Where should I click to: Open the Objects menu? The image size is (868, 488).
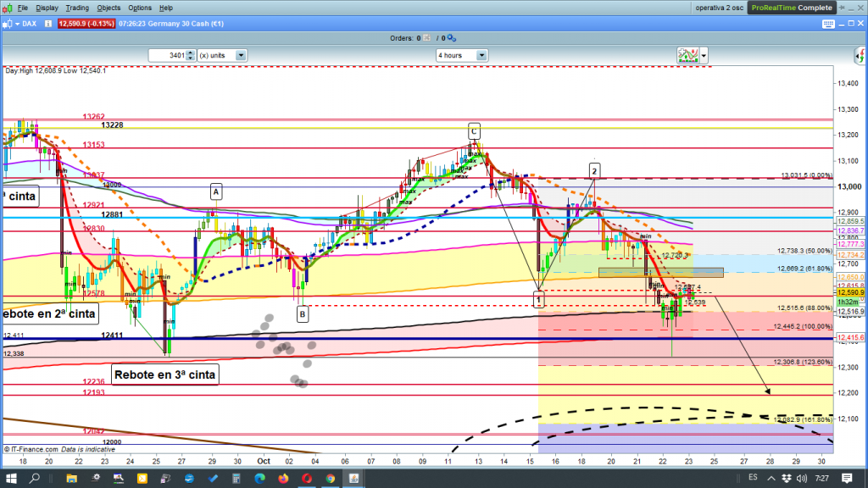[x=108, y=8]
